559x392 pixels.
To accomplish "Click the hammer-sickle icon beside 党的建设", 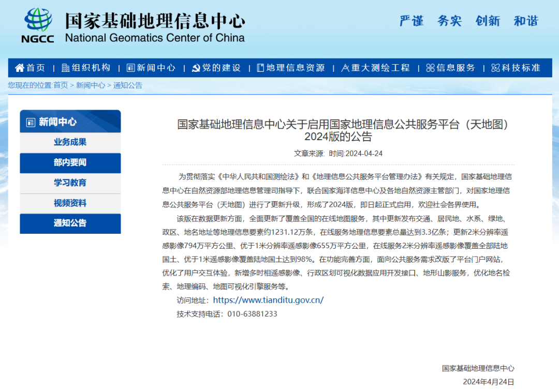I will pyautogui.click(x=196, y=68).
